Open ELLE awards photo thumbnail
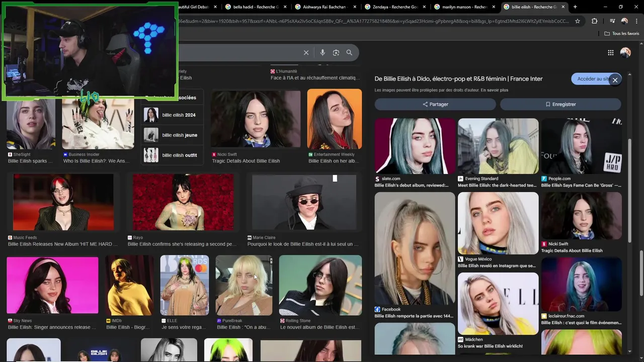This screenshot has width=644, height=362. [x=185, y=285]
